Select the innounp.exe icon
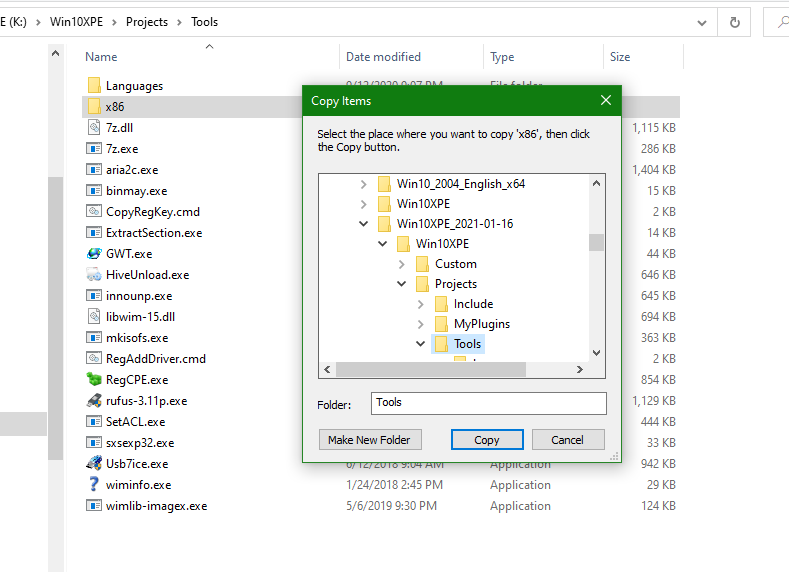The width and height of the screenshot is (789, 572). click(94, 295)
